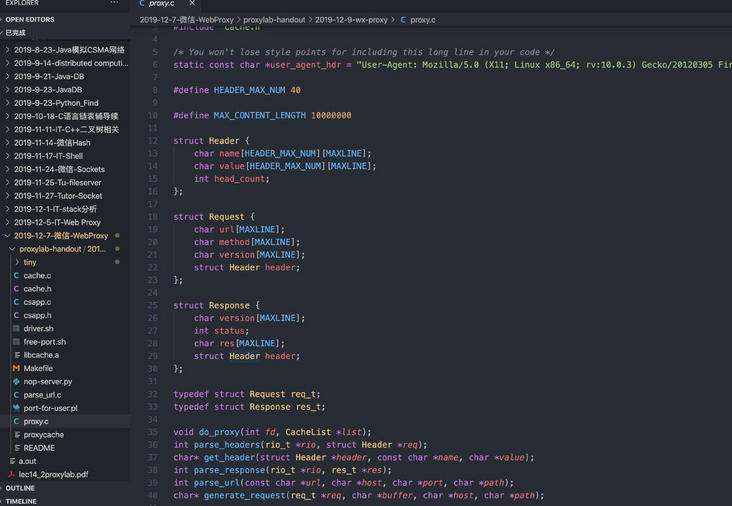Expand the OUTLINE section
This screenshot has height=506, width=732.
[20, 488]
